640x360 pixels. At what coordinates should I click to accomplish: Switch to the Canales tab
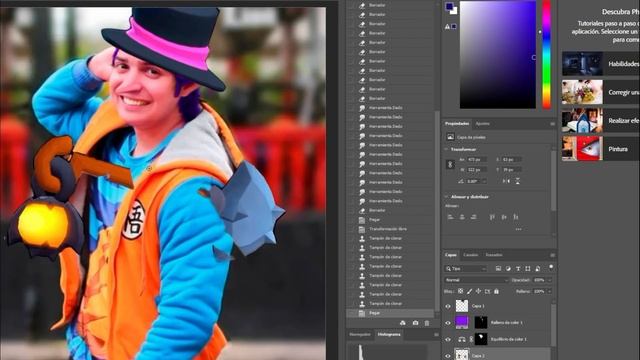[471, 255]
